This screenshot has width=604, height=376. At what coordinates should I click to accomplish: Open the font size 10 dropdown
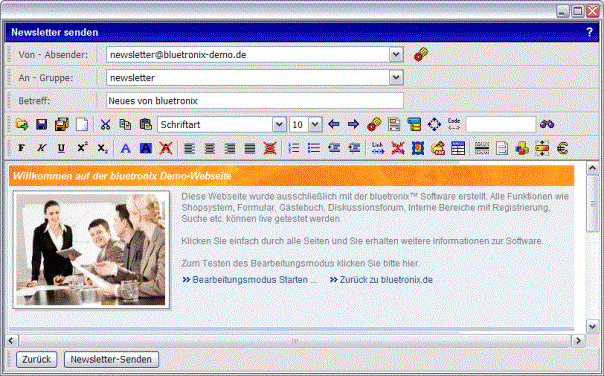(x=315, y=125)
